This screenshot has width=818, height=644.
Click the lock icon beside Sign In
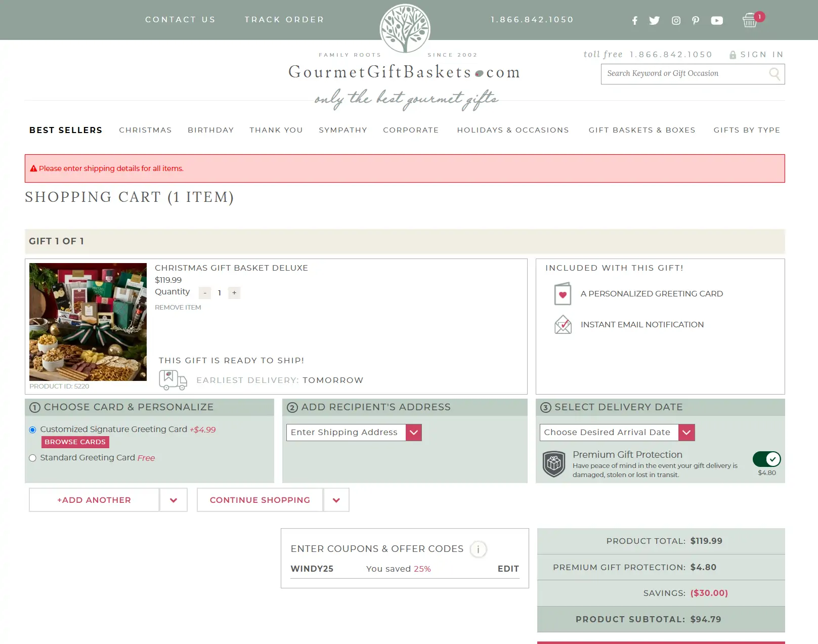[733, 55]
